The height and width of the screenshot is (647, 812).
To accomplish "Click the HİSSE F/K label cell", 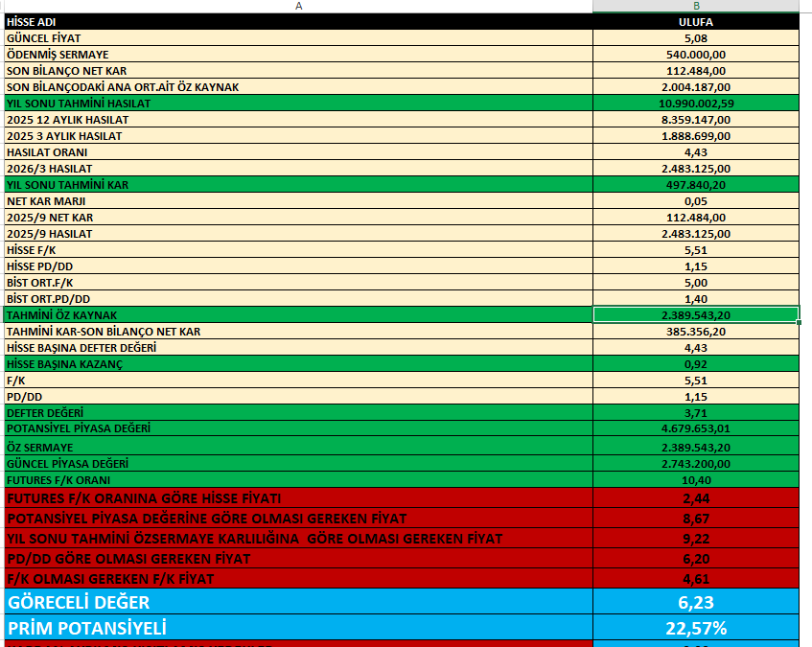I will 298,250.
